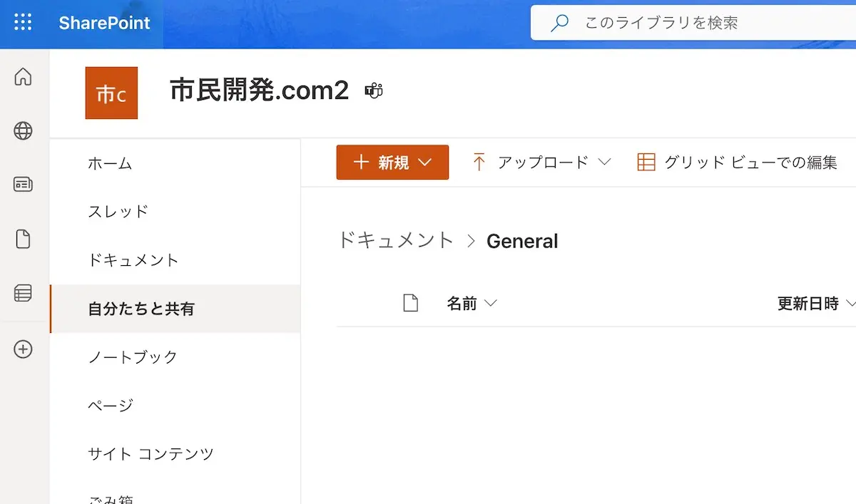
Task: Open the アップロード dropdown menu
Action: point(541,163)
